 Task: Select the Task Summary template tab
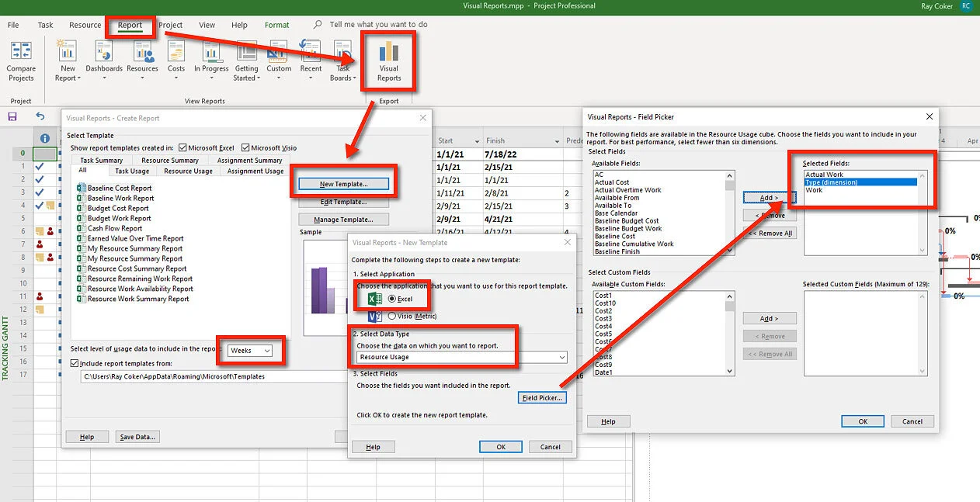pos(102,161)
